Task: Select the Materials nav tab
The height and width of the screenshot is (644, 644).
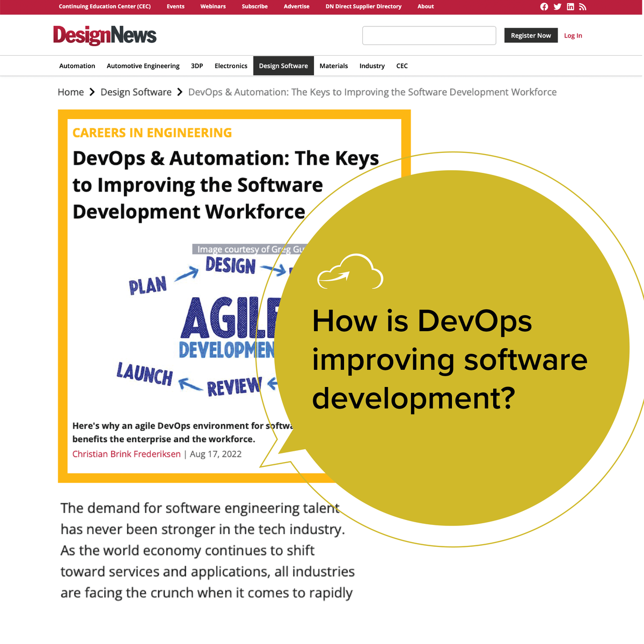Action: 334,66
